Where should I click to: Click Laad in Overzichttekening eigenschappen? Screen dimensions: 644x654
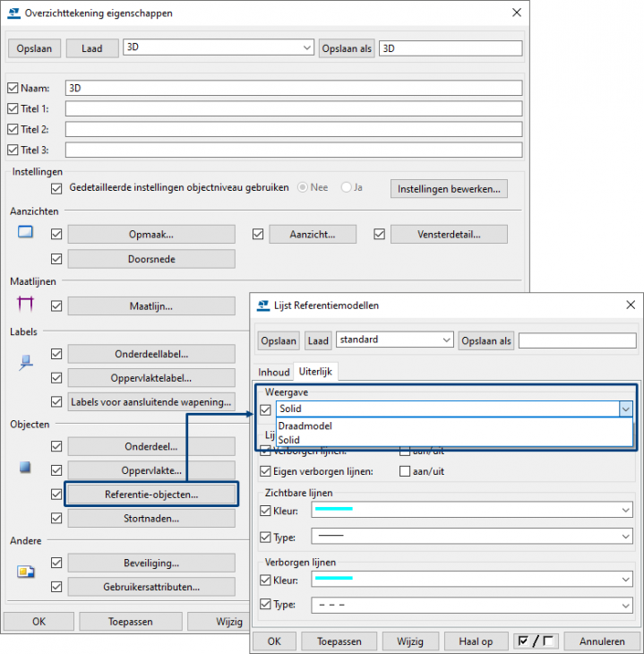pos(91,48)
